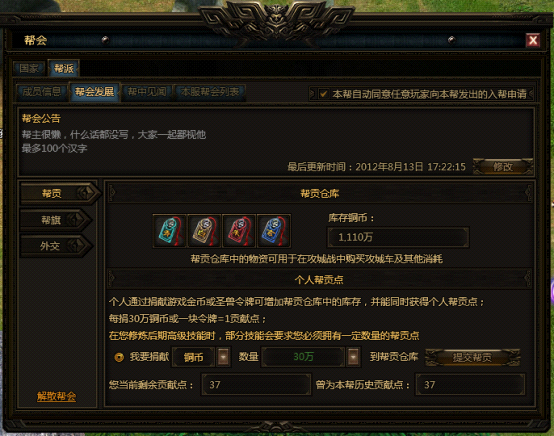
Task: Submit donation with 提交帮贡 button
Action: point(472,357)
